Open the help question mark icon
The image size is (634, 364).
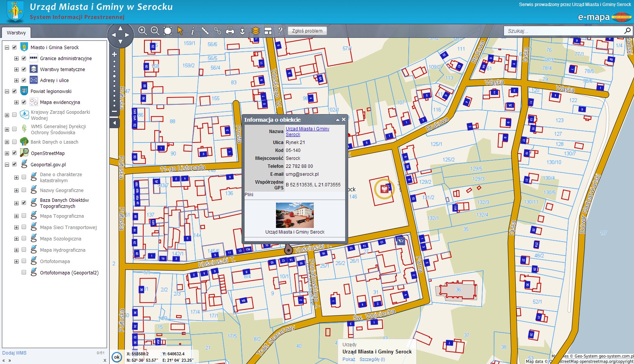pyautogui.click(x=280, y=31)
